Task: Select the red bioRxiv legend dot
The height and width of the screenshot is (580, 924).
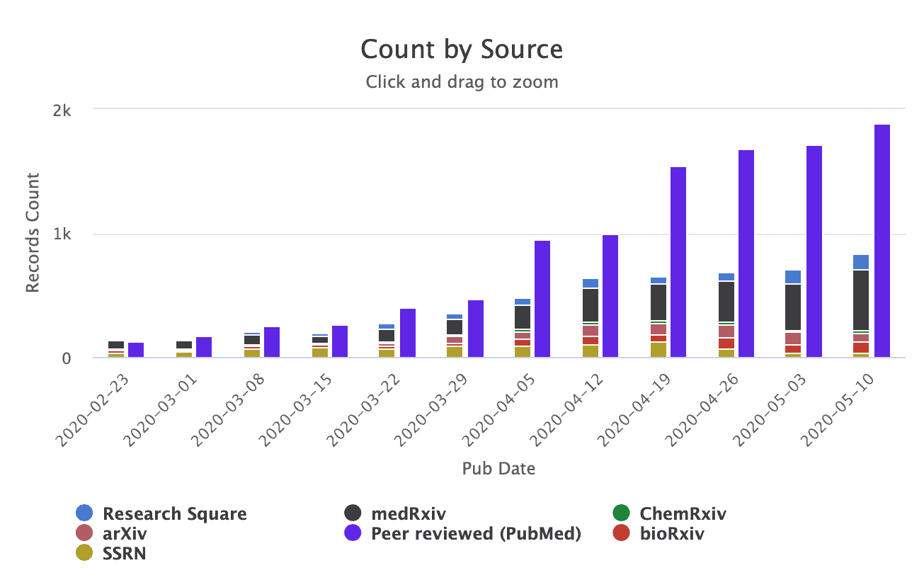Action: tap(623, 533)
